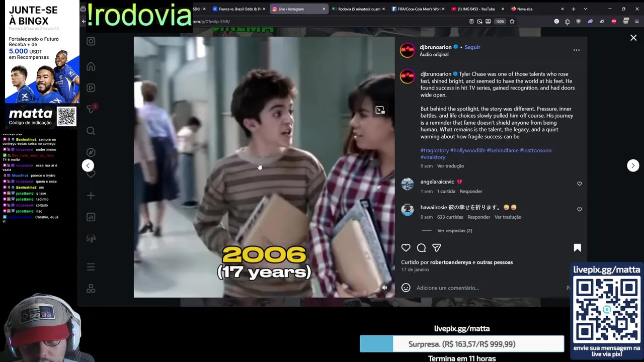Open djbrunoarion profile from header username
This screenshot has height=362, width=644.
[436, 47]
